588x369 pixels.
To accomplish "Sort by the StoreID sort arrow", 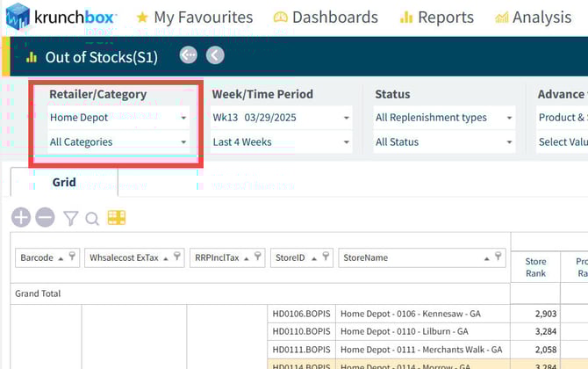I will tap(314, 258).
